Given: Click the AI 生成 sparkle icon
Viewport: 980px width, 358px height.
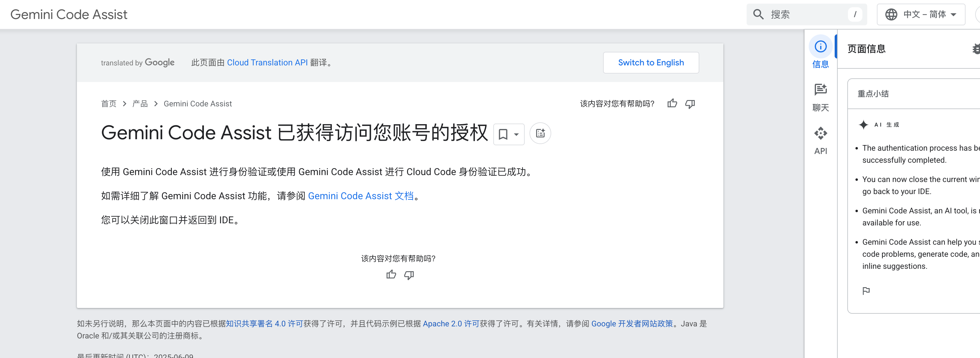Looking at the screenshot, I should coord(864,125).
